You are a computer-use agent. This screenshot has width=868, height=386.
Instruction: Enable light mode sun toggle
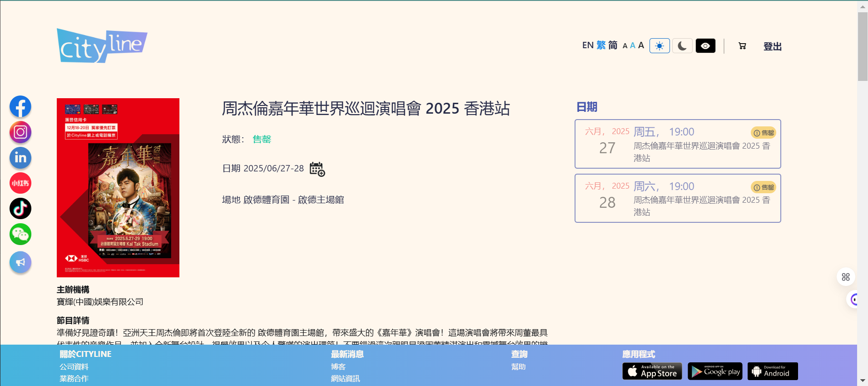(x=660, y=46)
